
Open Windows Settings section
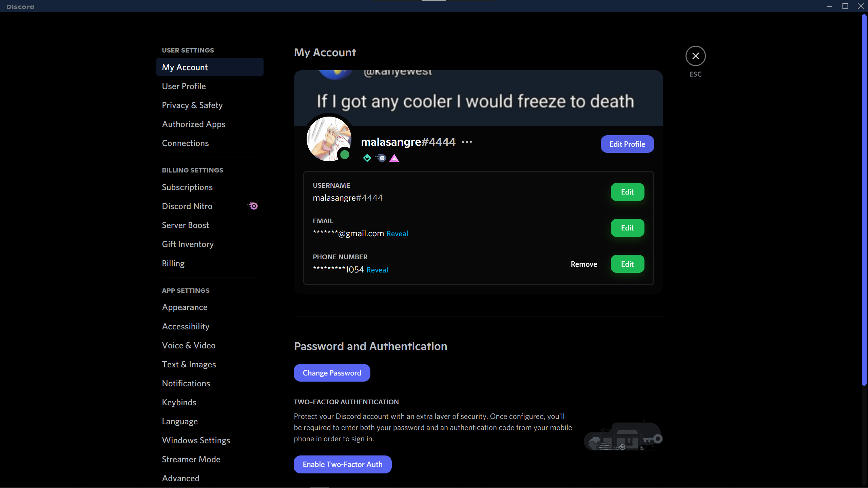(210, 440)
